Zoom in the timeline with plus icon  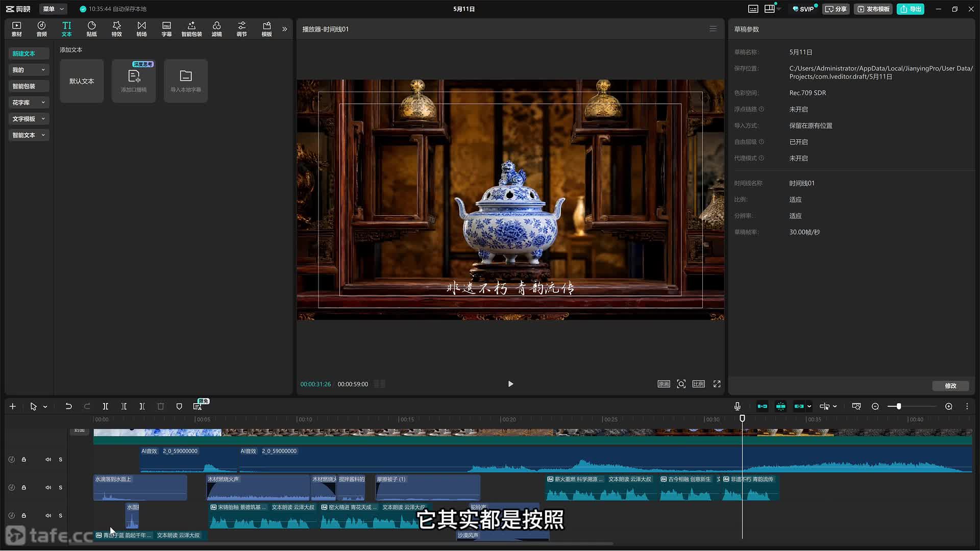click(948, 407)
